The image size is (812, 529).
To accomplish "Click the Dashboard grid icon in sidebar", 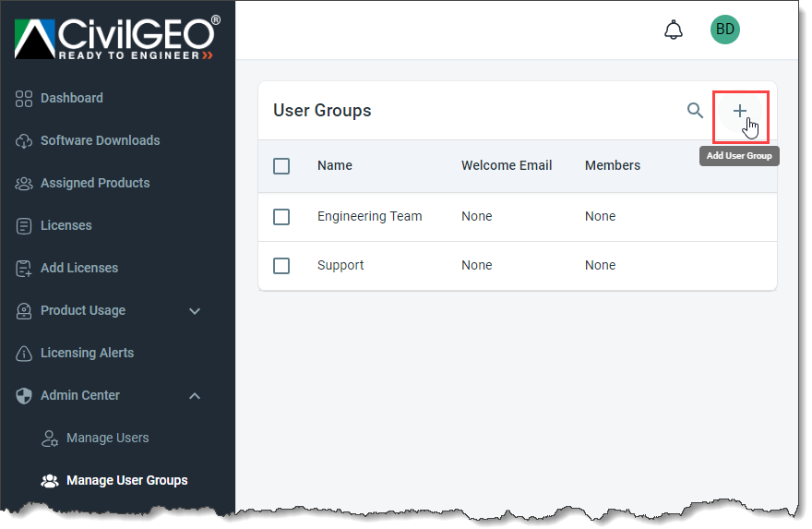I will (24, 99).
